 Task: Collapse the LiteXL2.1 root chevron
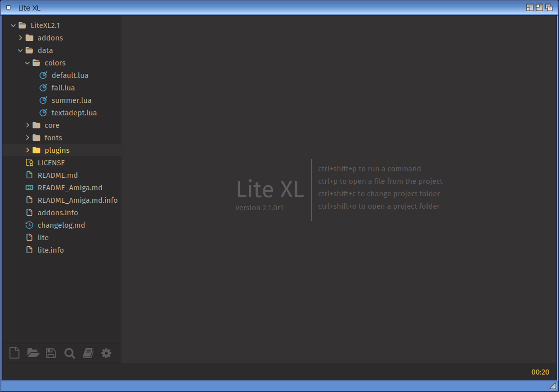click(x=13, y=25)
